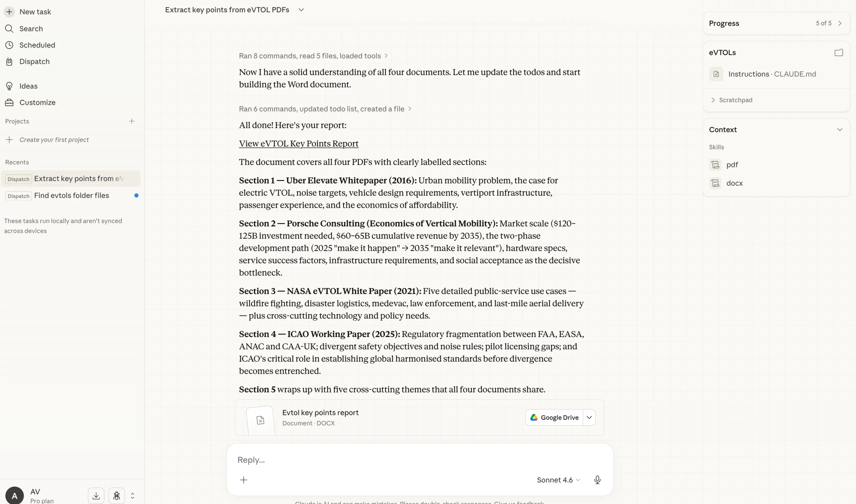Click the bug report icon
This screenshot has width=856, height=504.
click(117, 496)
